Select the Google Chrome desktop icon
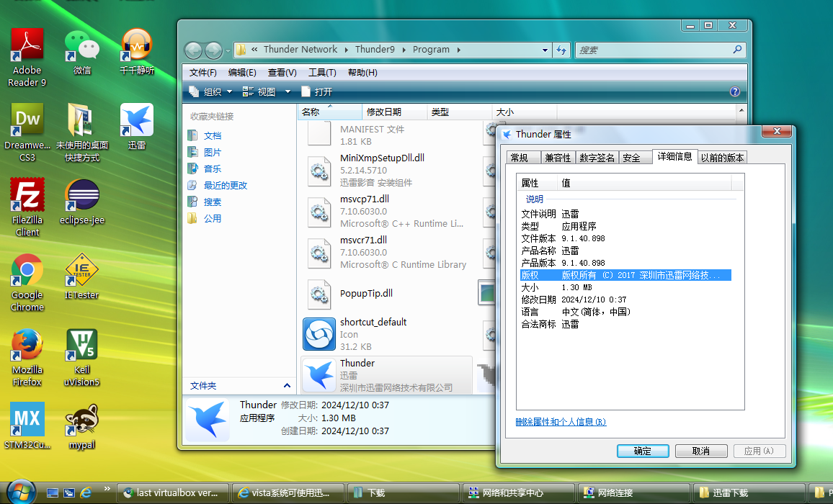The width and height of the screenshot is (833, 504). point(27,282)
